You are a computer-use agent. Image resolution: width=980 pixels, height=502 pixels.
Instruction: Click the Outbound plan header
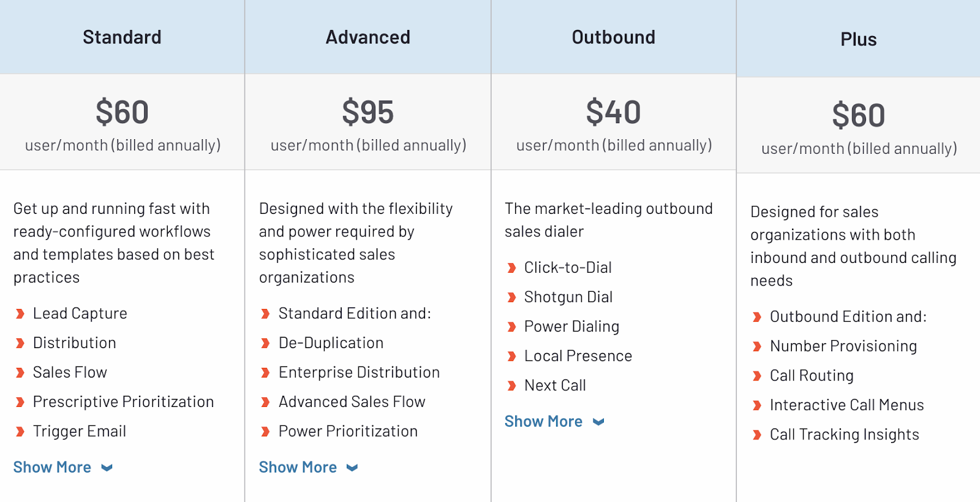point(614,37)
